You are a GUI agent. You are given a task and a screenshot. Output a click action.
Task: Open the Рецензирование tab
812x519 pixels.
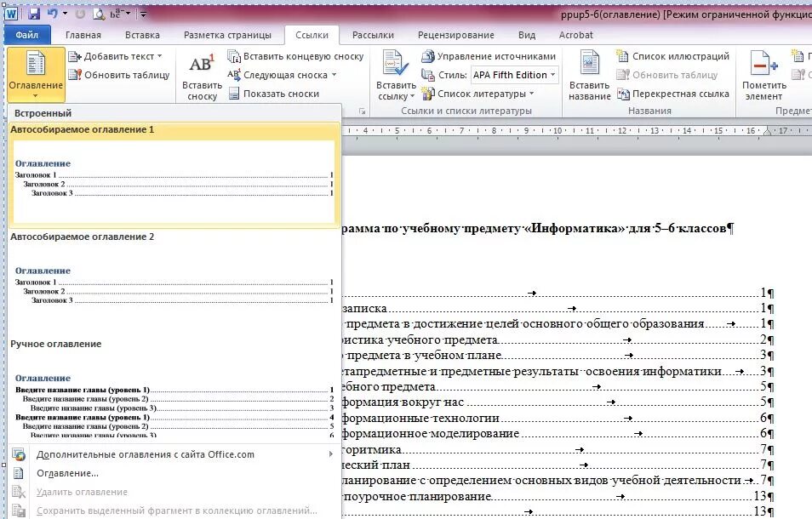pos(455,35)
